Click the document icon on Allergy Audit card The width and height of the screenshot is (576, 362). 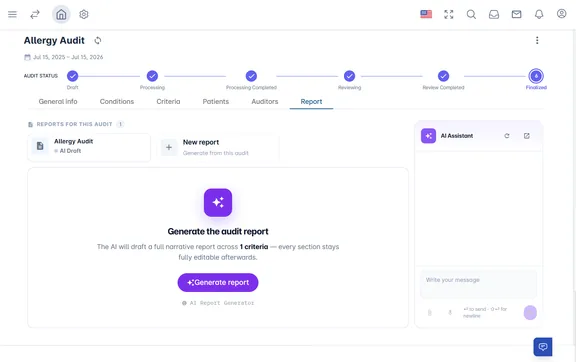[40, 146]
